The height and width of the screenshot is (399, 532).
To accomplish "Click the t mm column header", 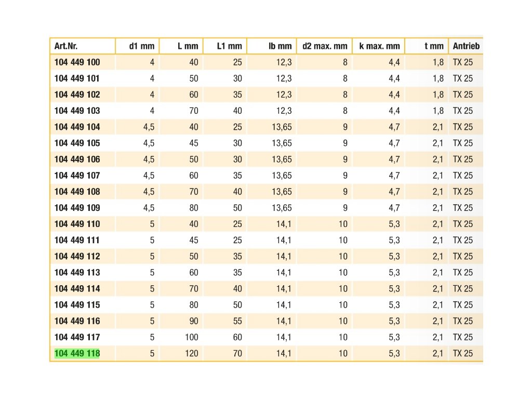I will [434, 46].
